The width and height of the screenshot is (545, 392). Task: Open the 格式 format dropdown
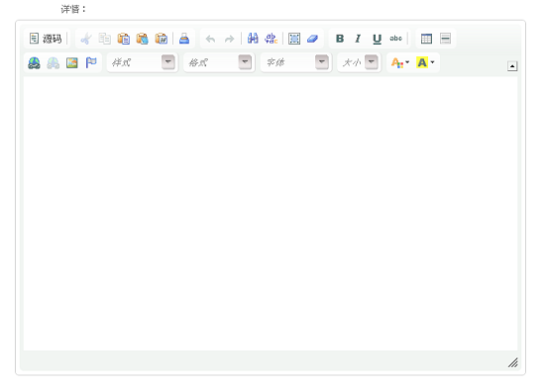219,62
